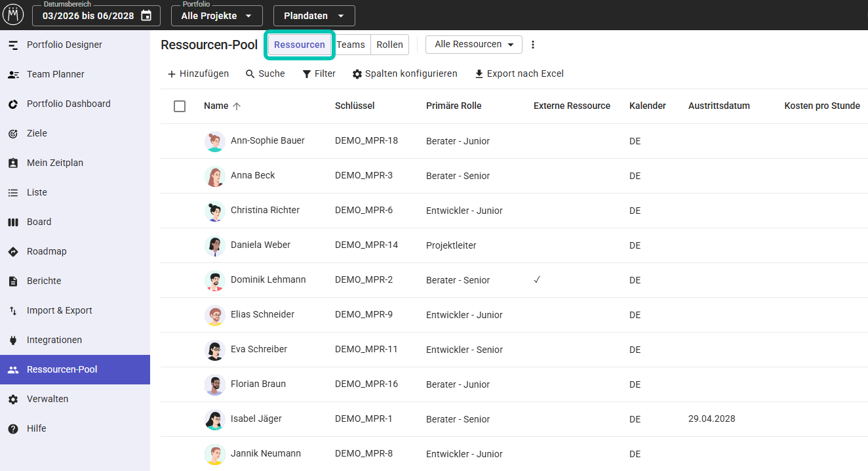Switch to the Teams tab
The image size is (868, 471).
tap(351, 45)
